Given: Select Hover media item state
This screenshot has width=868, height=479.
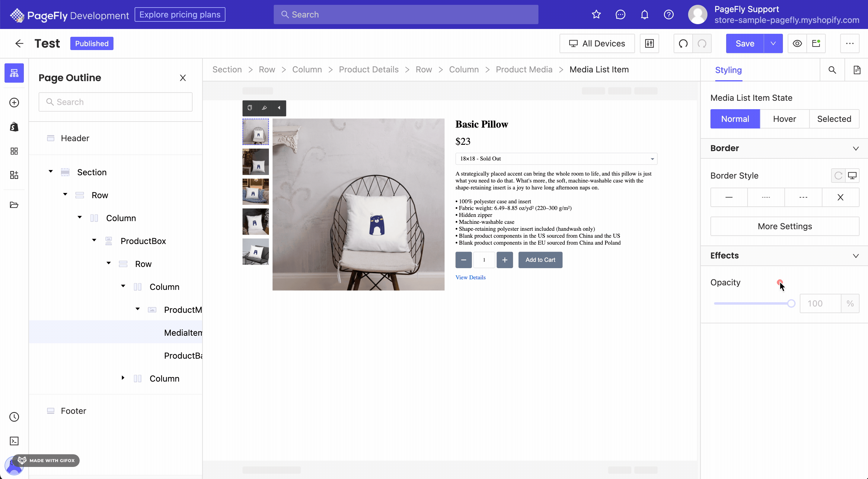Looking at the screenshot, I should 784,119.
